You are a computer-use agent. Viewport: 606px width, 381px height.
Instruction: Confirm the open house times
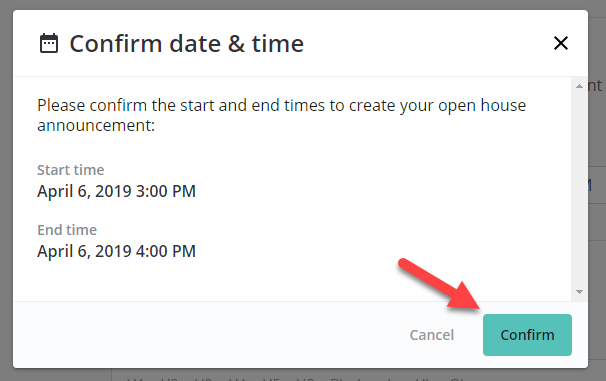(527, 335)
